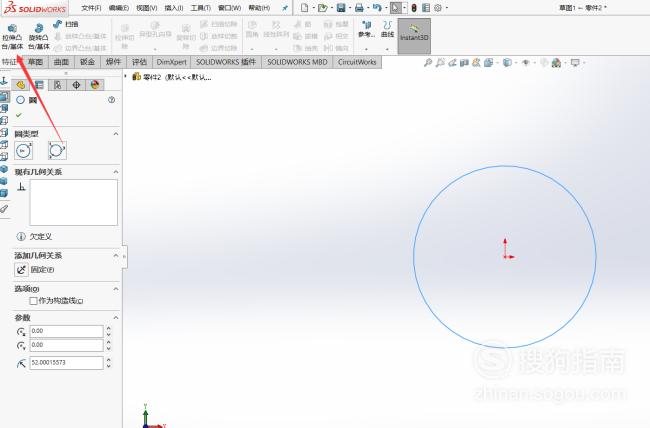Select the perimeter circle type
The image size is (650, 428).
click(57, 150)
